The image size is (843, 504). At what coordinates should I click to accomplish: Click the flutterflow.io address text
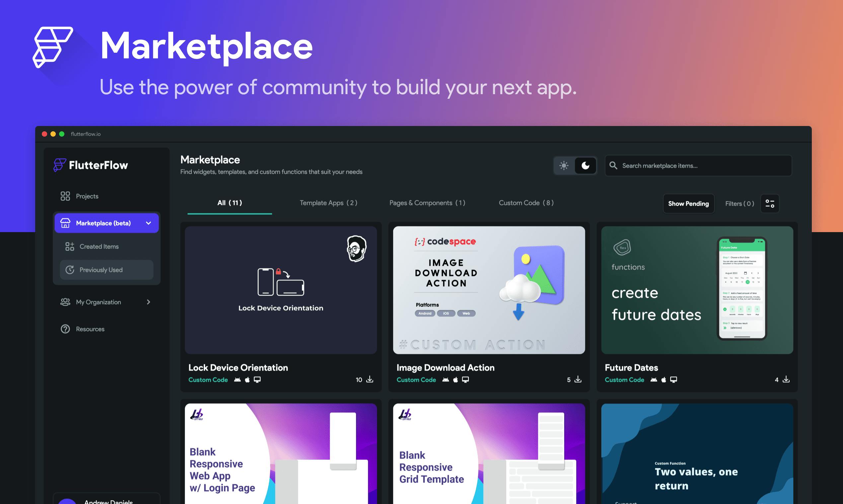pyautogui.click(x=86, y=134)
